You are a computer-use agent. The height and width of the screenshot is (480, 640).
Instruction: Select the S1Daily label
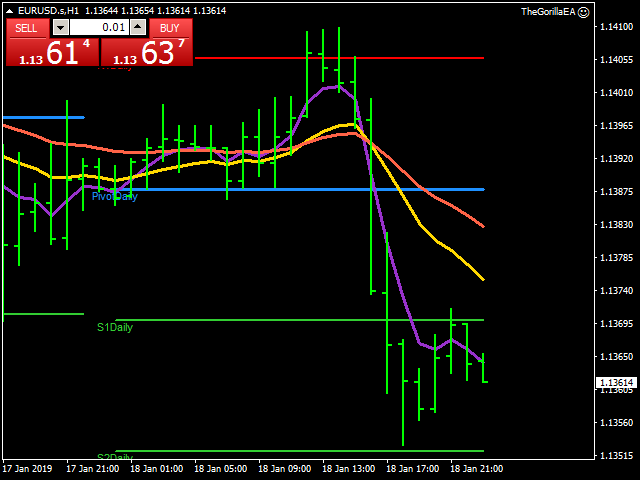tap(115, 327)
